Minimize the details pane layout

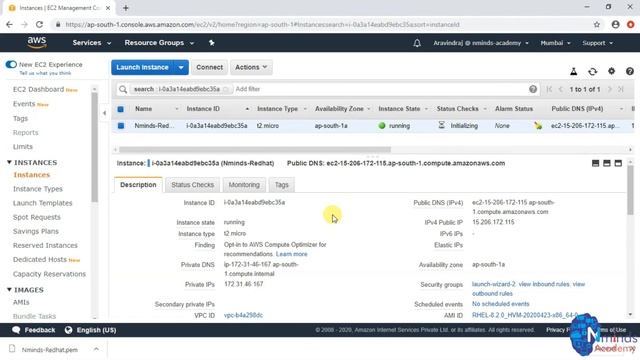pyautogui.click(x=596, y=163)
